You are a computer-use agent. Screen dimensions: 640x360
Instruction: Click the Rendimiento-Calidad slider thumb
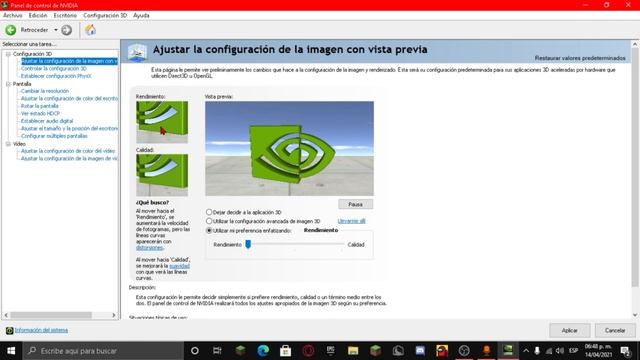[x=248, y=244]
